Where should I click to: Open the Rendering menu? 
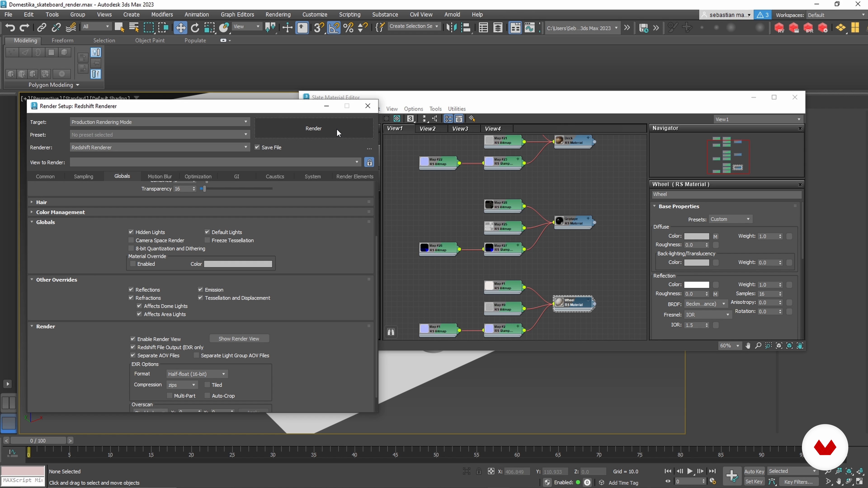click(278, 14)
